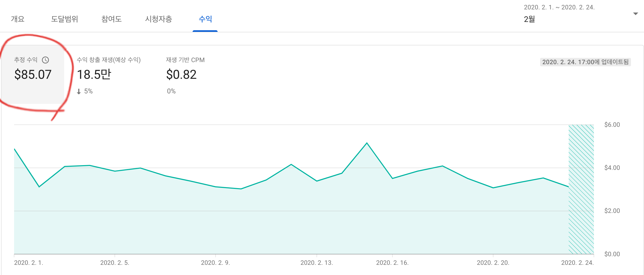
Task: Click the 2020. 2. 13. x-axis label
Action: coord(317,263)
